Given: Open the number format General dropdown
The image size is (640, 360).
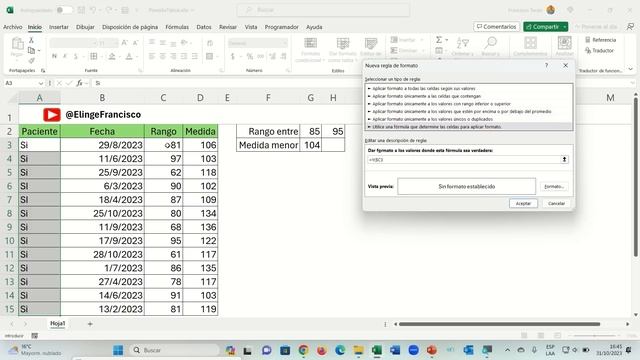Looking at the screenshot, I should pos(284,43).
